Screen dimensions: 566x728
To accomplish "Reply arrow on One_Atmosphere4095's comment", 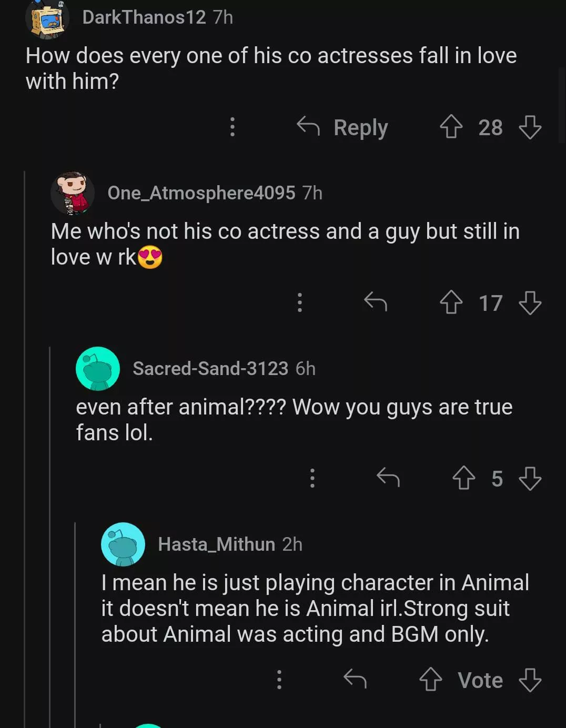I will point(376,302).
